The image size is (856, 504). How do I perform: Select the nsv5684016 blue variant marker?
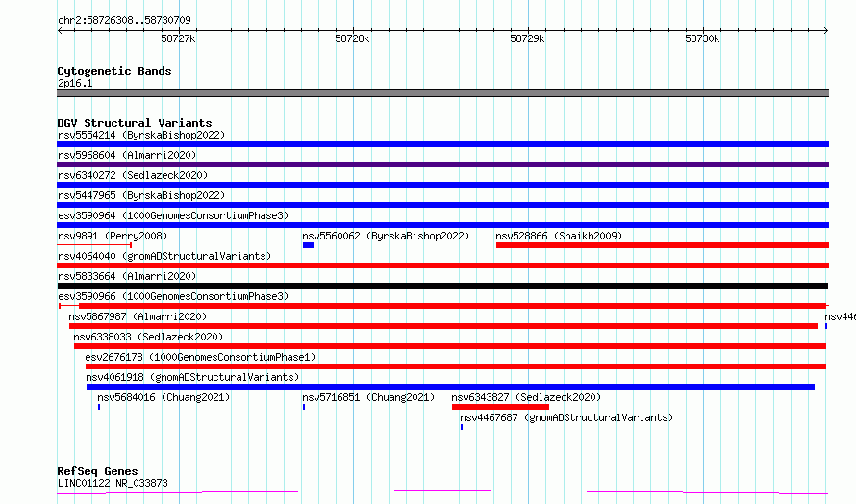[99, 407]
